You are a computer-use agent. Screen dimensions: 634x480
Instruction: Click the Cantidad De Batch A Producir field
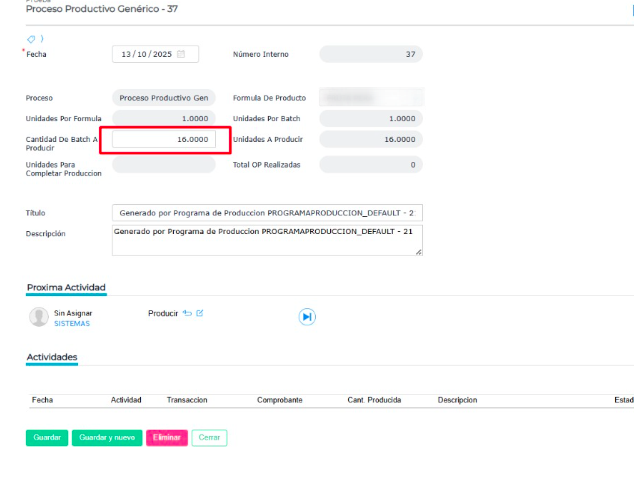click(x=163, y=140)
